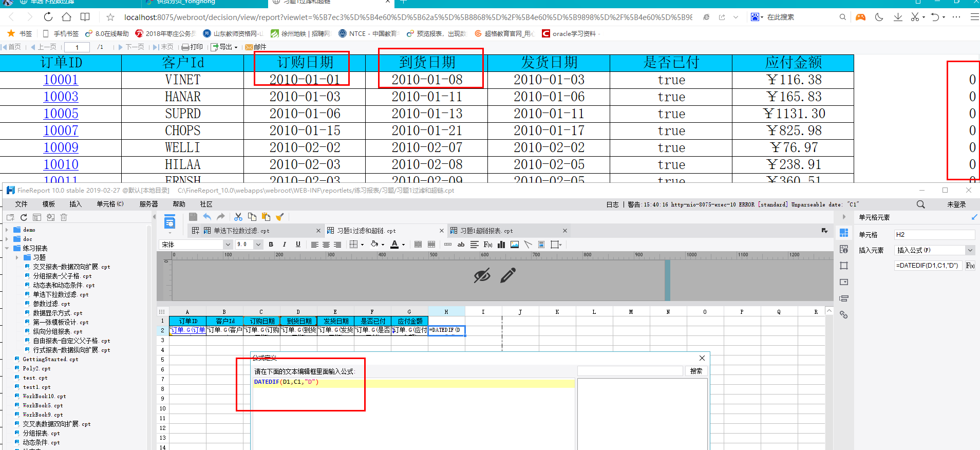Viewport: 980px width, 450px height.
Task: Click the insert chart bar icon
Action: pyautogui.click(x=501, y=245)
